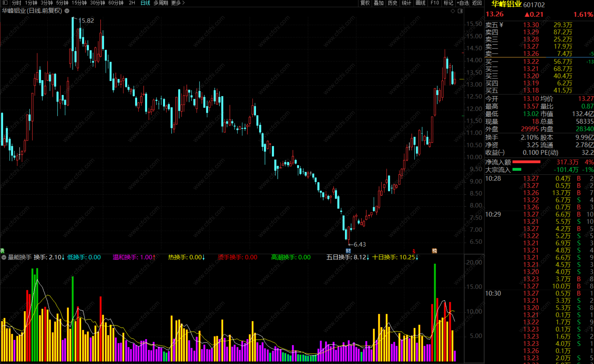Screen dimensions: 594x364
Task: Click the 15.82 high price label
Action: tap(86, 21)
